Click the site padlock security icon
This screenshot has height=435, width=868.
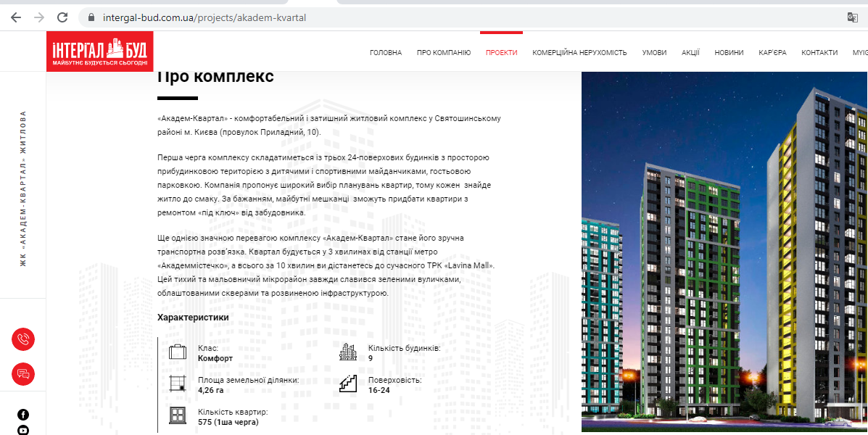point(91,17)
